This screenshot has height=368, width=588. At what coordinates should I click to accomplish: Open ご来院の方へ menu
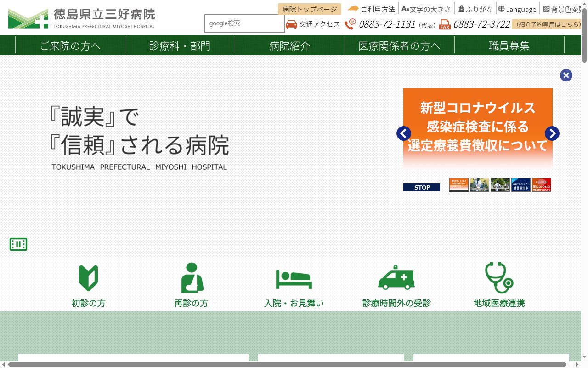coord(70,45)
